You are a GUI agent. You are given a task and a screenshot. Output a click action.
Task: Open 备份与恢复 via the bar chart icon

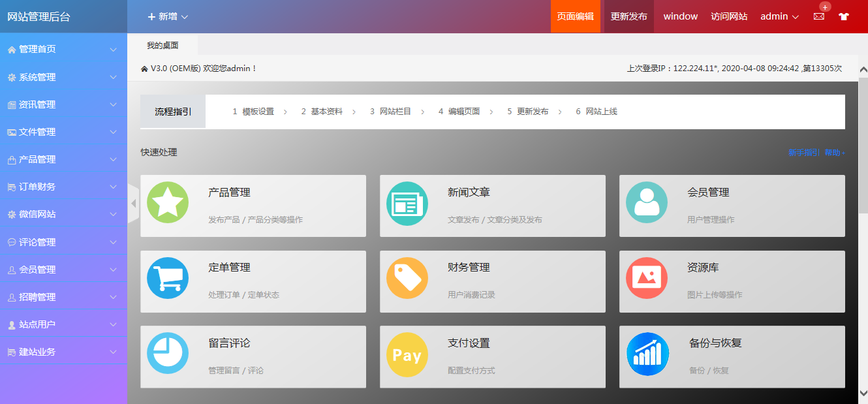[x=647, y=354]
